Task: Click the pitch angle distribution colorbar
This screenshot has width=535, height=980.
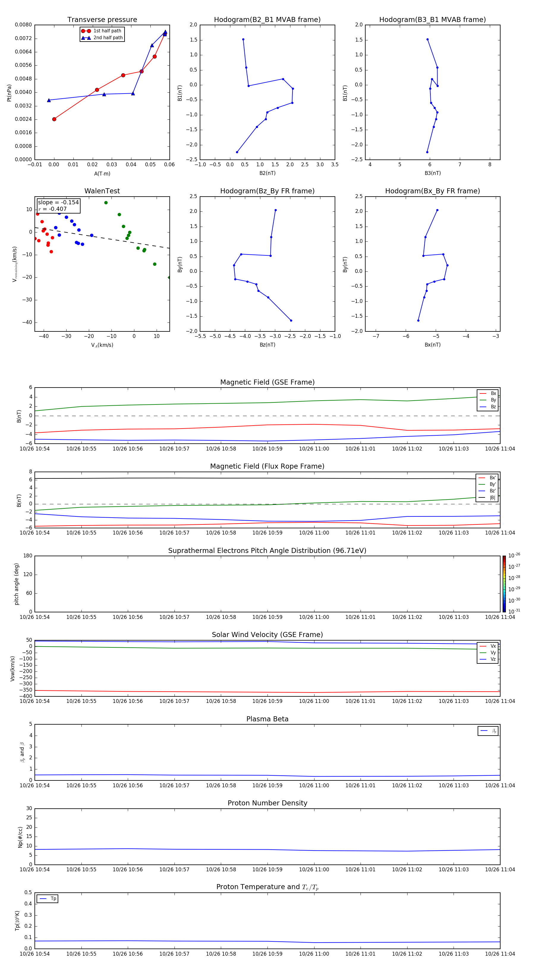Action: point(504,584)
